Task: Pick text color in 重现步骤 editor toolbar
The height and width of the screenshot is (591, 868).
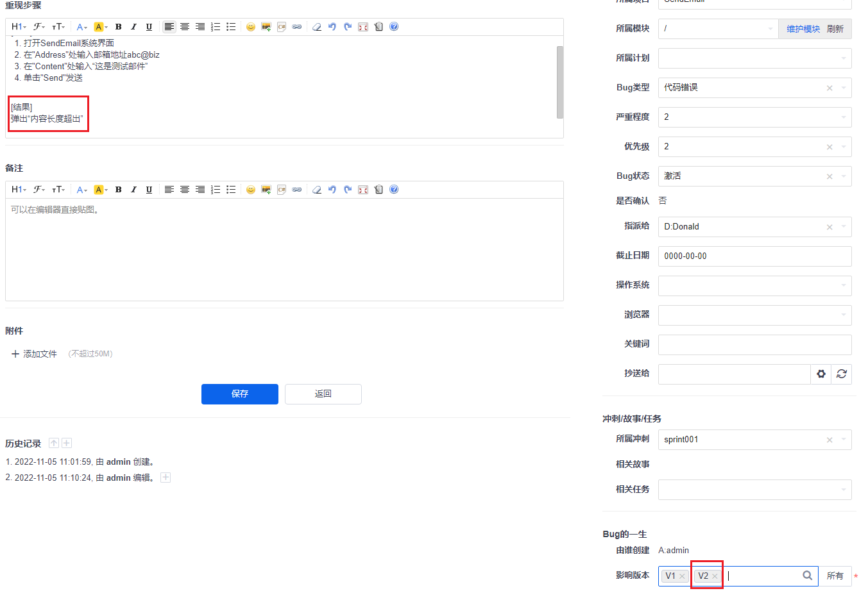Action: coord(81,27)
